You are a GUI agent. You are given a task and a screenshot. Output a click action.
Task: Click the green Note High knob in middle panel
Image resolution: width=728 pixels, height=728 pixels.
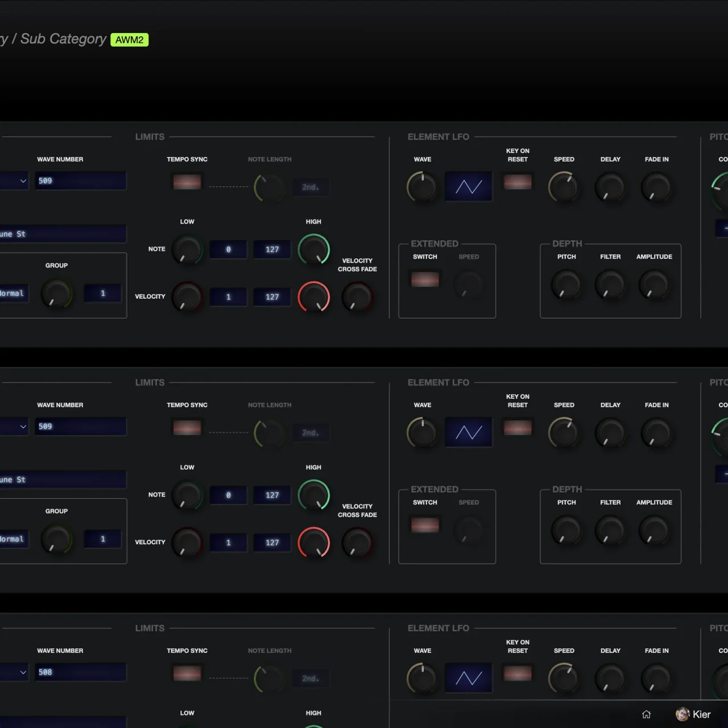pos(314,495)
